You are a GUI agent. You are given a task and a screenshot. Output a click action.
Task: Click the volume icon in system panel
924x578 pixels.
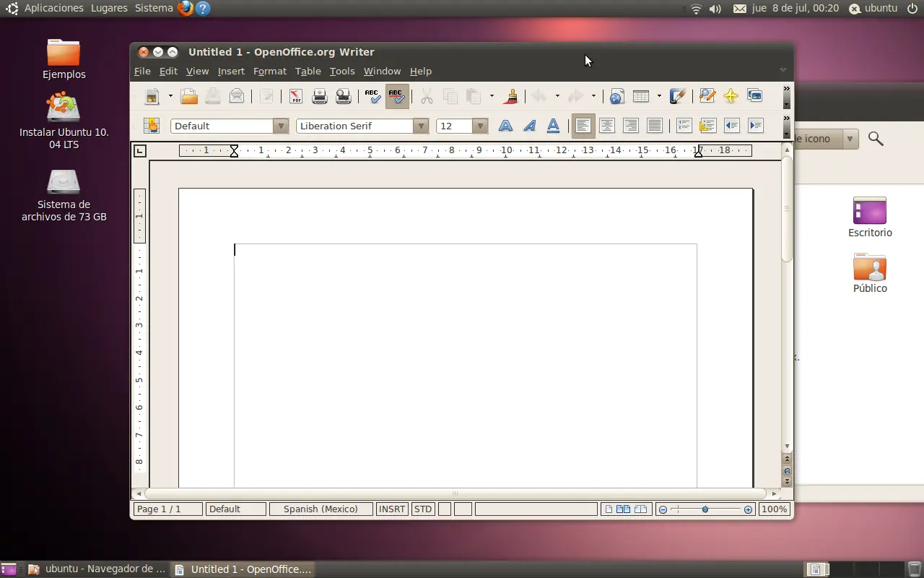715,9
